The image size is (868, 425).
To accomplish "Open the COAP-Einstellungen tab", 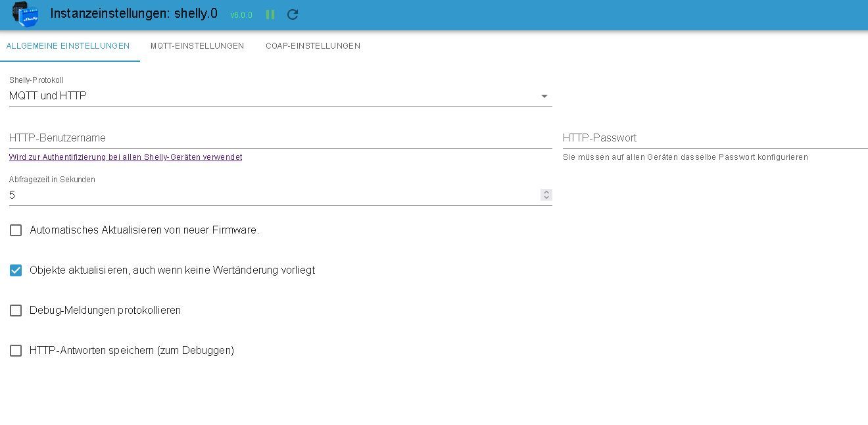I will [313, 46].
